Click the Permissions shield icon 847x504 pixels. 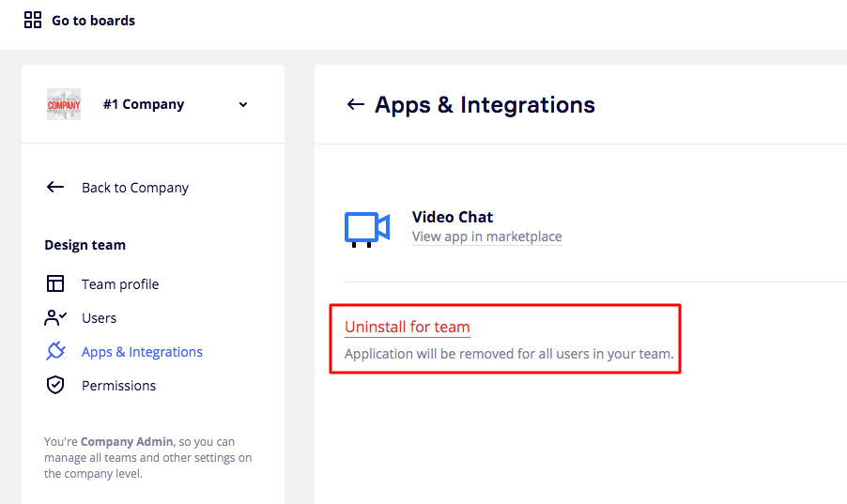55,385
